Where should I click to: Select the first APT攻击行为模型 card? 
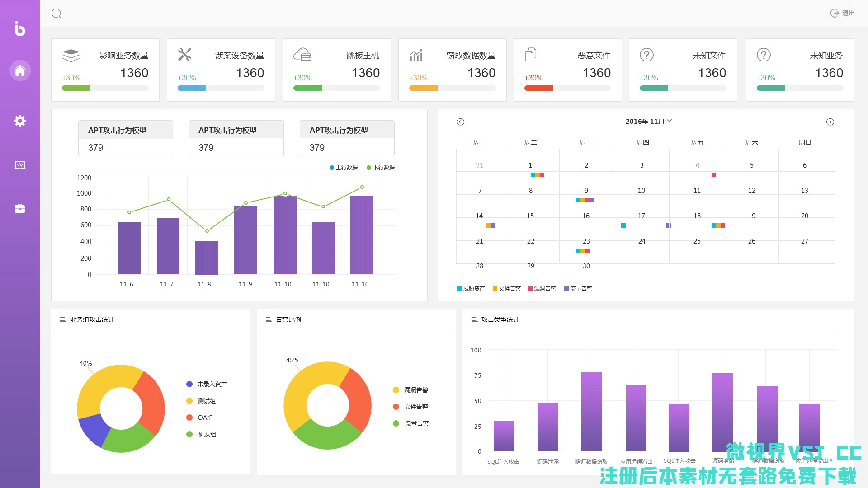click(x=126, y=138)
